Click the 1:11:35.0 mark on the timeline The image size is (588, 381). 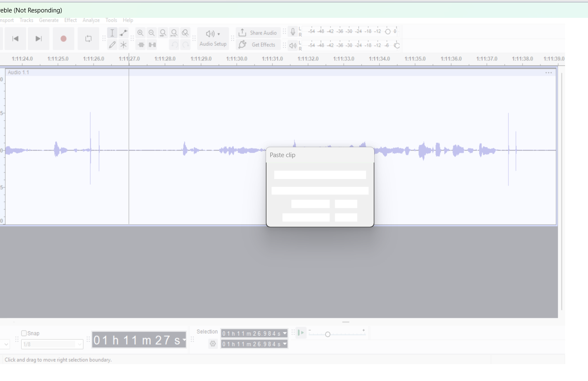(x=415, y=59)
